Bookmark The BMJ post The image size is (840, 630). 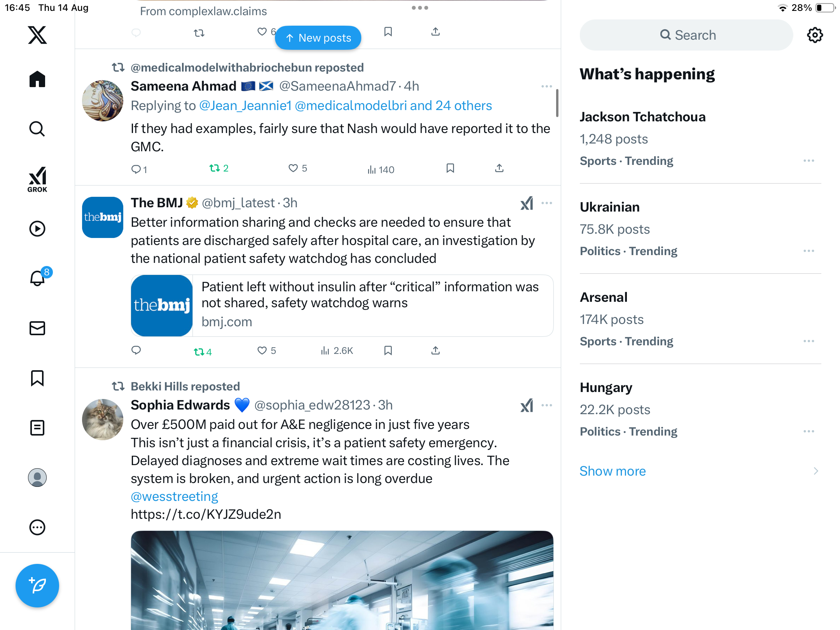[x=388, y=350]
